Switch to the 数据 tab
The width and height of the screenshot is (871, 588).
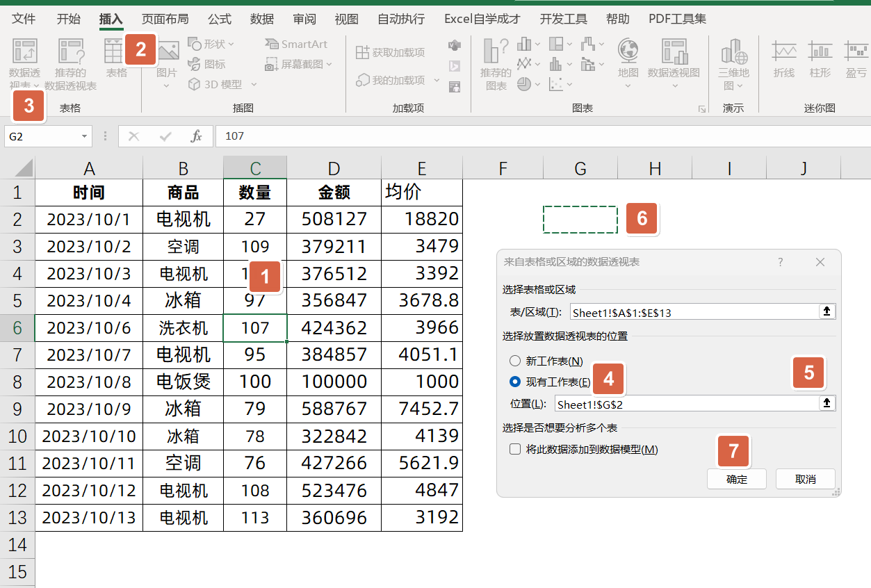coord(262,19)
